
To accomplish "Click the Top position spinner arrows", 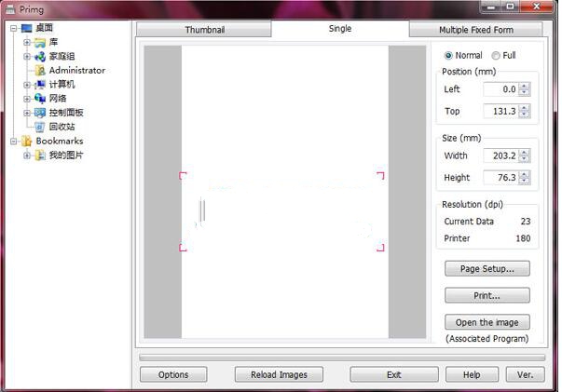I will click(524, 112).
